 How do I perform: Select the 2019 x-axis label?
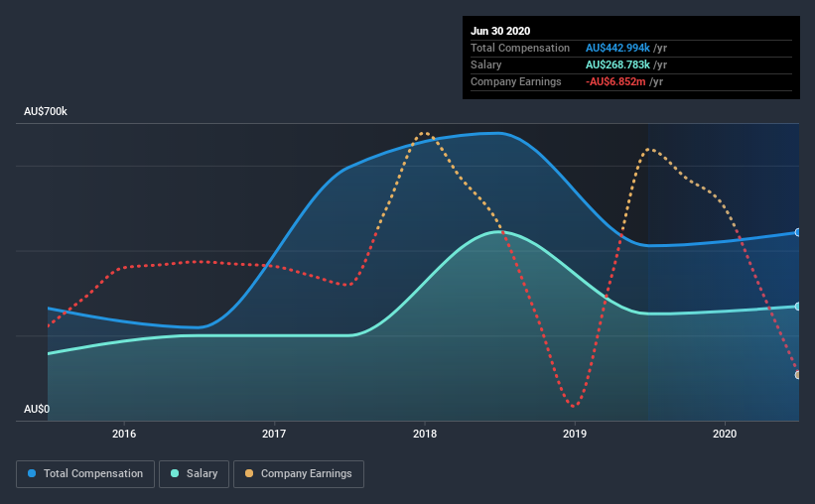(575, 434)
